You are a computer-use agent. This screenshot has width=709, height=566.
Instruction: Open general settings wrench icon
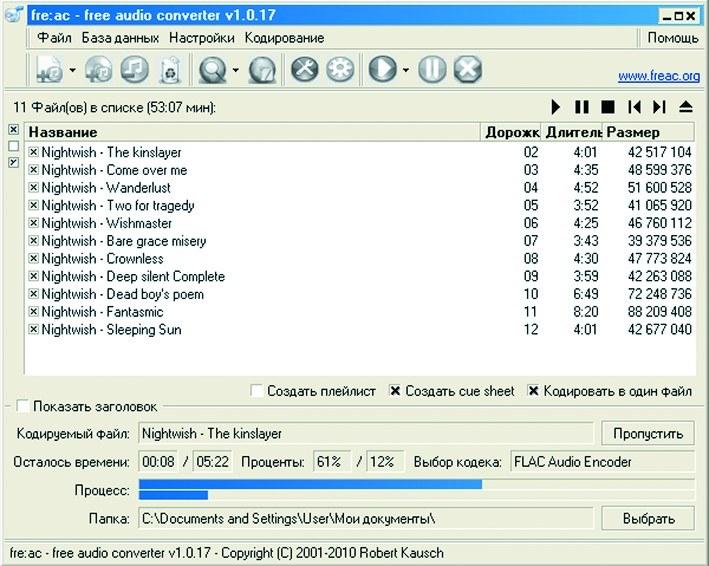(304, 70)
